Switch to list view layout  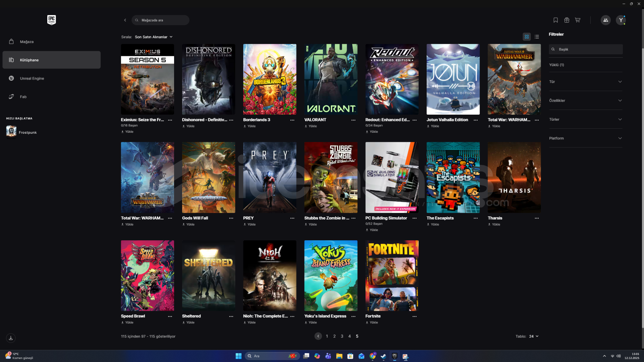(537, 37)
